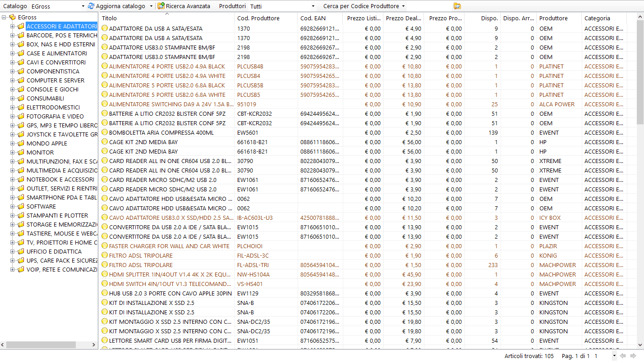
Task: Open the Catalogo EGross dropdown
Action: [83, 6]
